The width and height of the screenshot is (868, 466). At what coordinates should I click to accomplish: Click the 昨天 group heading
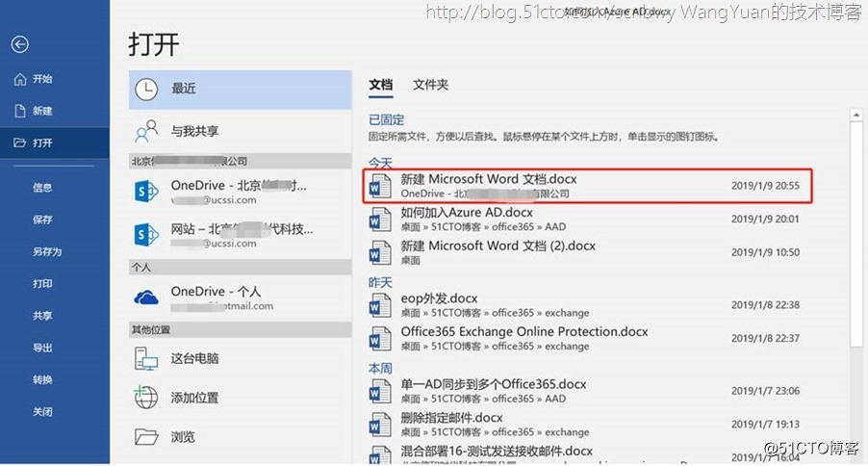pos(380,283)
